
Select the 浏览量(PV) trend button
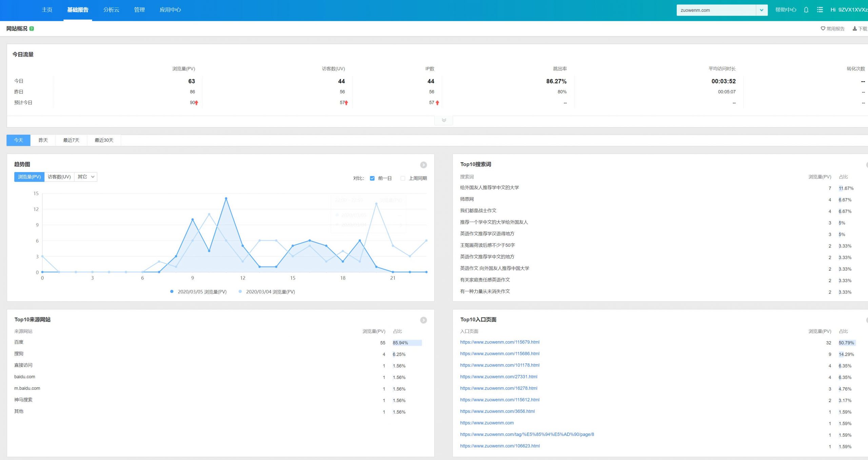pyautogui.click(x=29, y=177)
